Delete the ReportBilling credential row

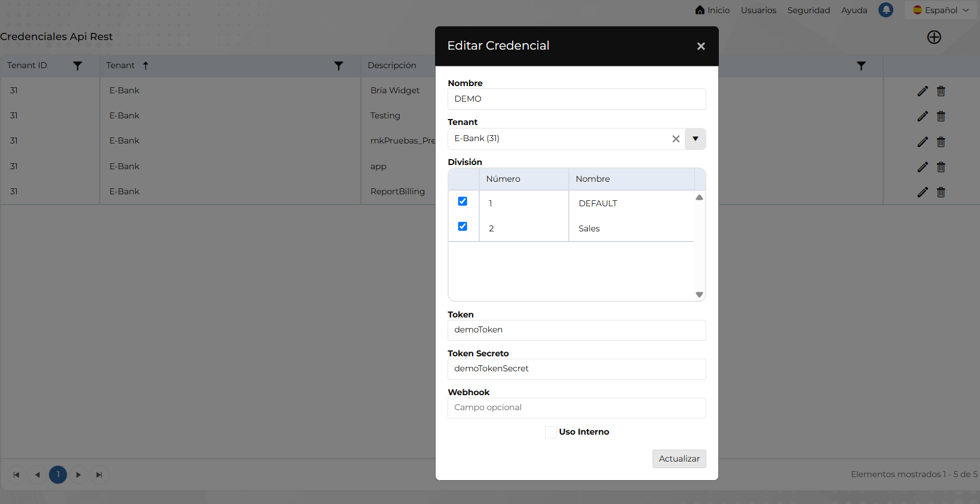941,192
